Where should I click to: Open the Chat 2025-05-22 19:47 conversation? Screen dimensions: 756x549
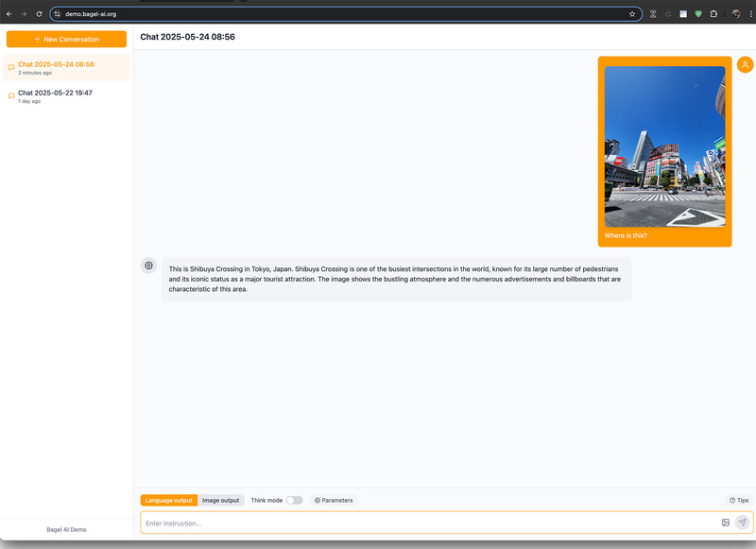coord(66,96)
